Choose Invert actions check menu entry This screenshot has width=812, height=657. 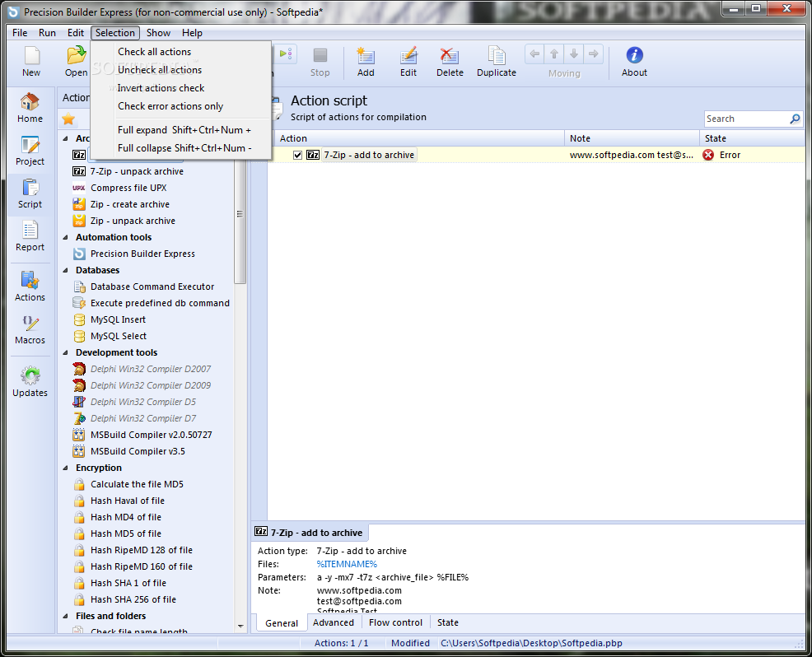click(181, 88)
